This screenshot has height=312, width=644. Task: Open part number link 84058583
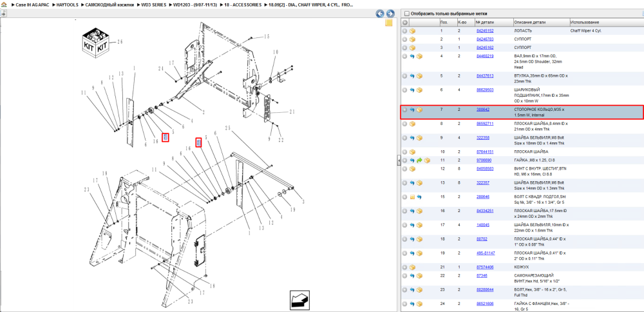click(485, 168)
